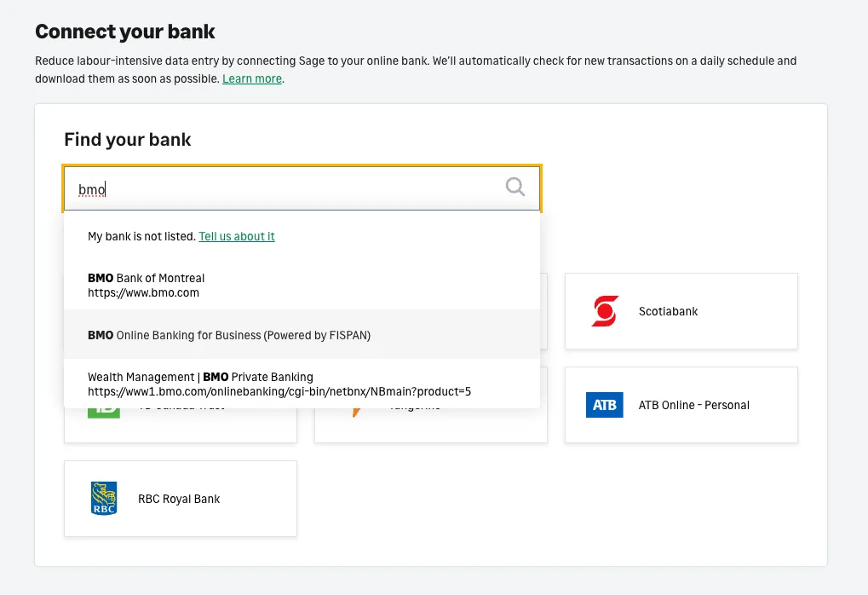Select BMO Bank of Montreal suggestion
Image resolution: width=868 pixels, height=595 pixels.
click(x=302, y=286)
